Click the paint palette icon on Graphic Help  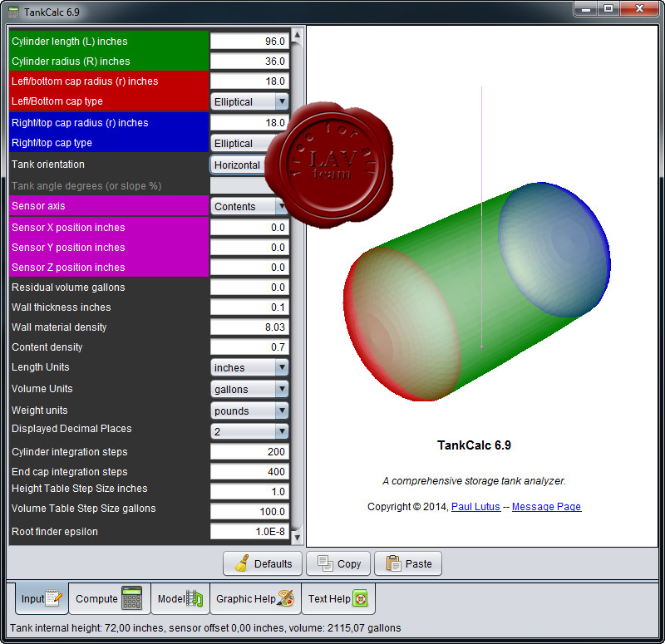[x=285, y=598]
